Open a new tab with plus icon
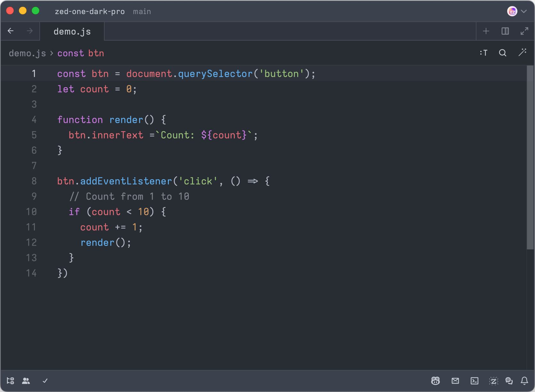 (486, 31)
